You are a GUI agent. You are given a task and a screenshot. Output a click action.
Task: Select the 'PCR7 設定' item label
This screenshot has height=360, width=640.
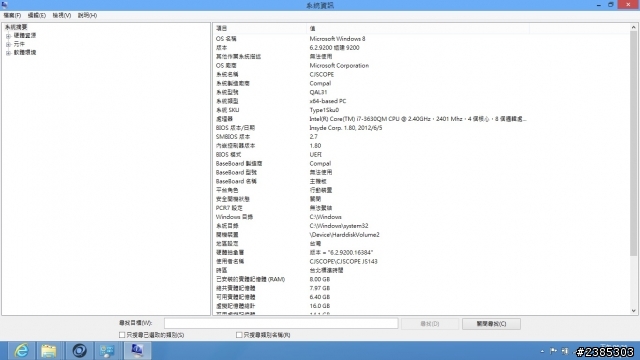229,208
